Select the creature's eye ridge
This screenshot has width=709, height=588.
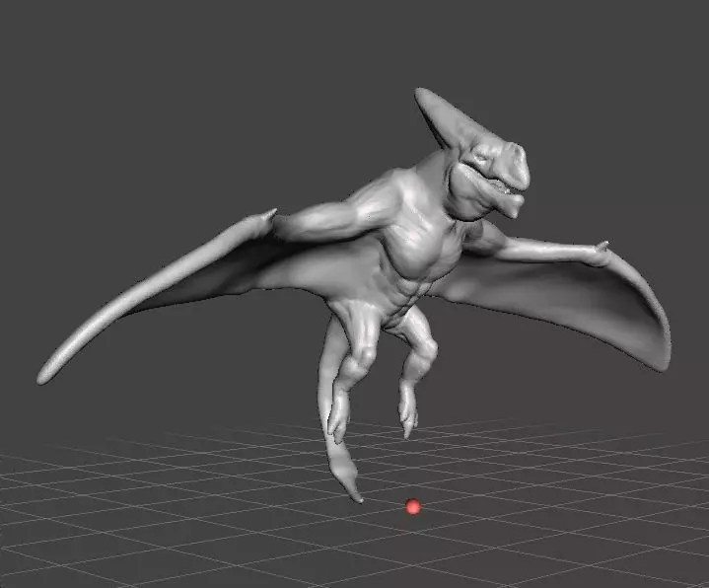tap(478, 156)
